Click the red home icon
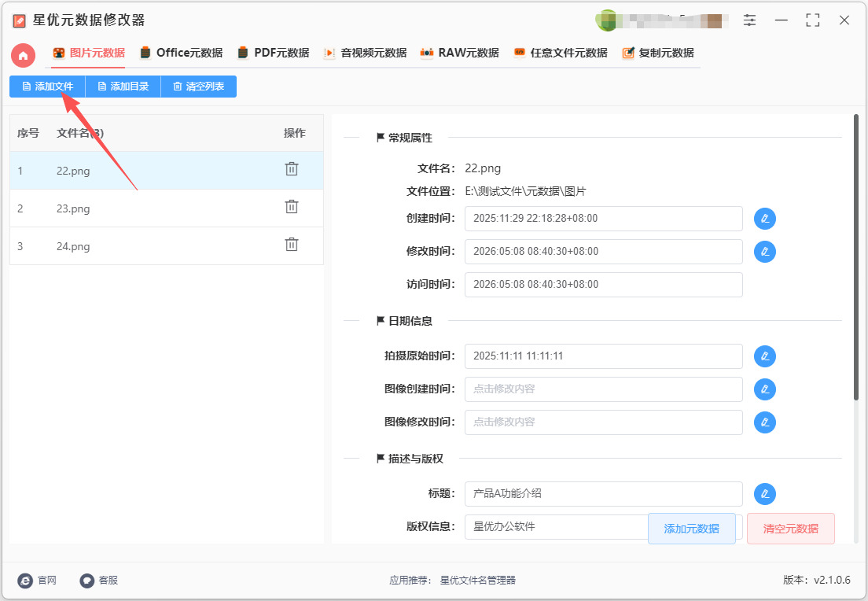Screen dimensions: 868x601 (x=24, y=55)
